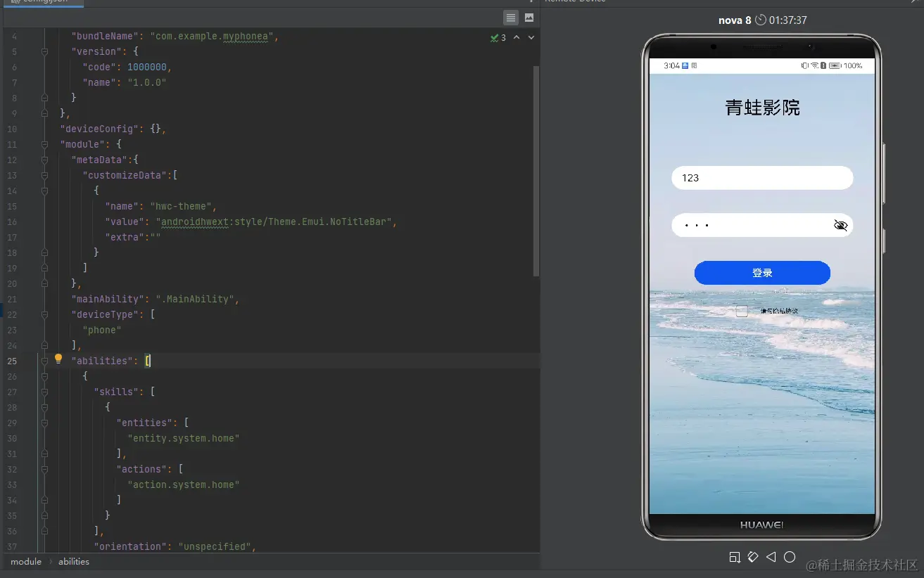Click the screen rotate device control icon
The image size is (924, 578).
tap(752, 557)
